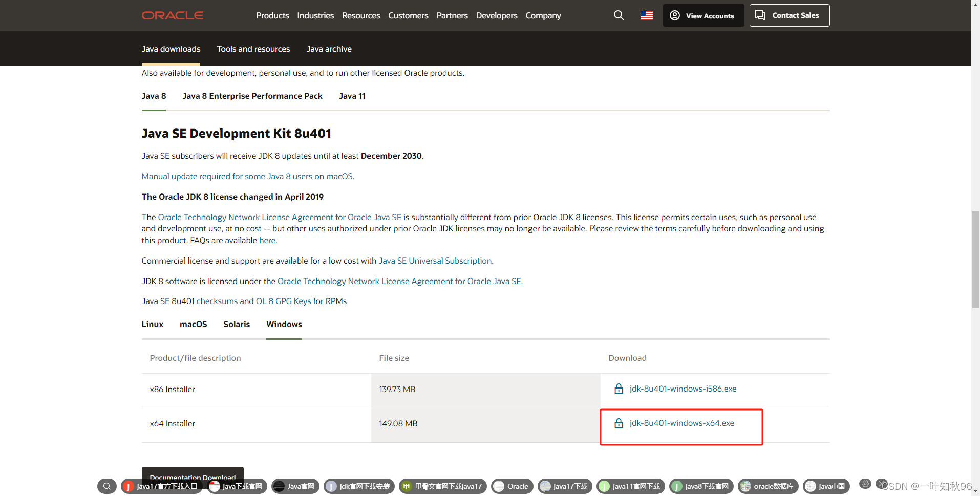Open the Industries menu
980x496 pixels.
pos(315,15)
